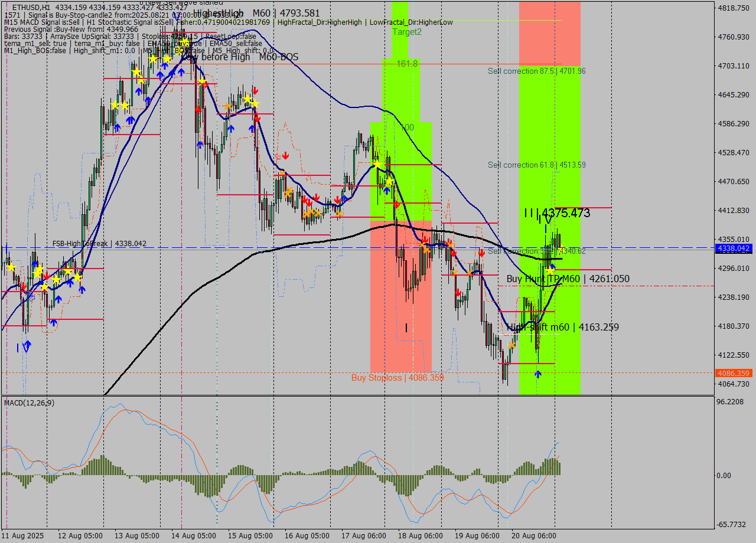This screenshot has width=756, height=543.
Task: Click the Target2 text in the green zone
Action: 407,32
